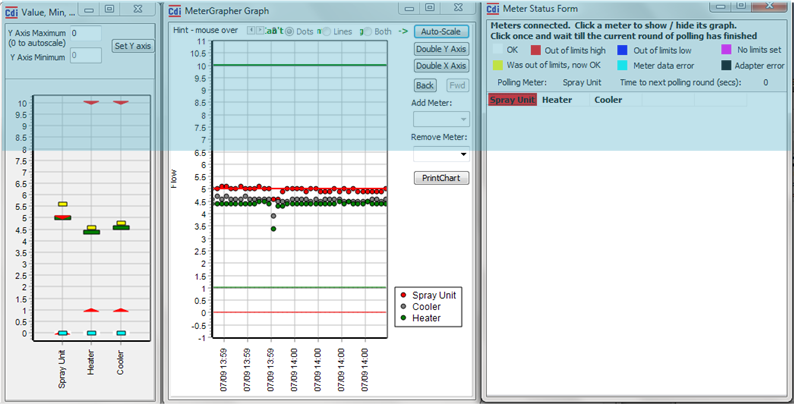The image size is (795, 404).
Task: Click the Auto-Scale button
Action: point(441,31)
